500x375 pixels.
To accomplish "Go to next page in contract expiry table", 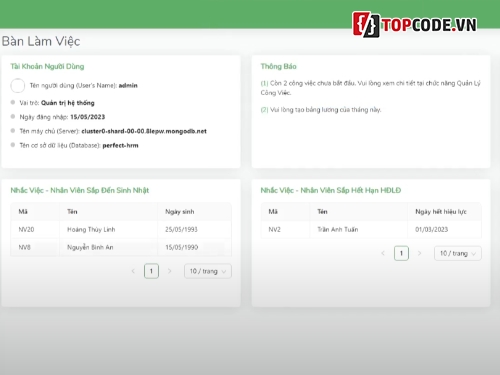I will click(419, 253).
